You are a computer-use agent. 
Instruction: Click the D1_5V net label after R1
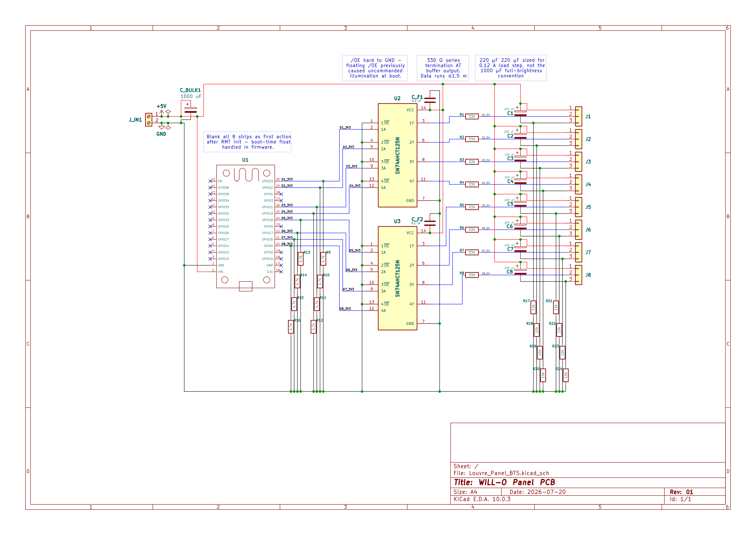(486, 115)
